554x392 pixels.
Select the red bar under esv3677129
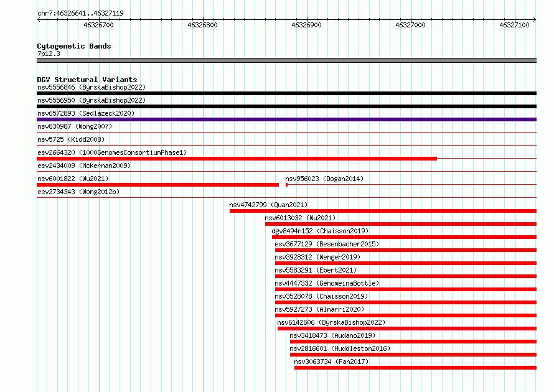tap(406, 250)
